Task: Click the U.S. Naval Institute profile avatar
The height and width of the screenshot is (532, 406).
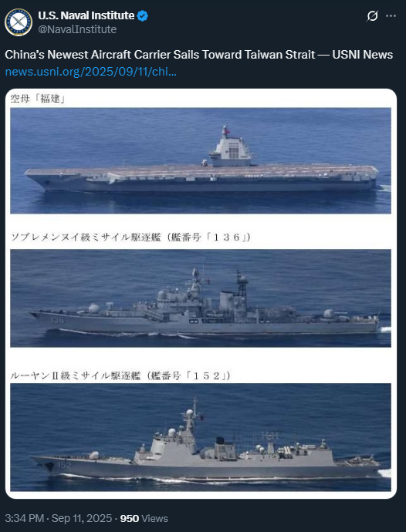Action: [x=19, y=22]
